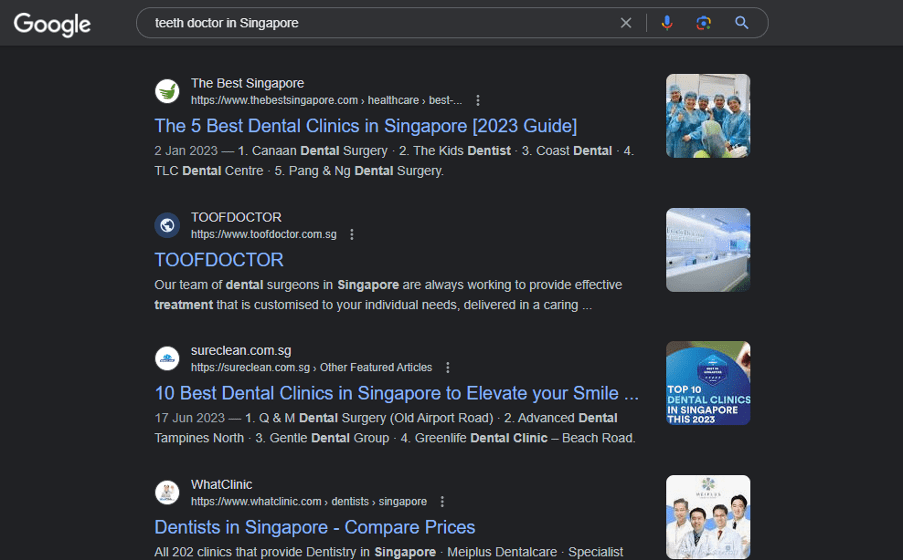This screenshot has height=560, width=904.
Task: Click snippet 'Our team of dental surgeons'
Action: pyautogui.click(x=388, y=295)
